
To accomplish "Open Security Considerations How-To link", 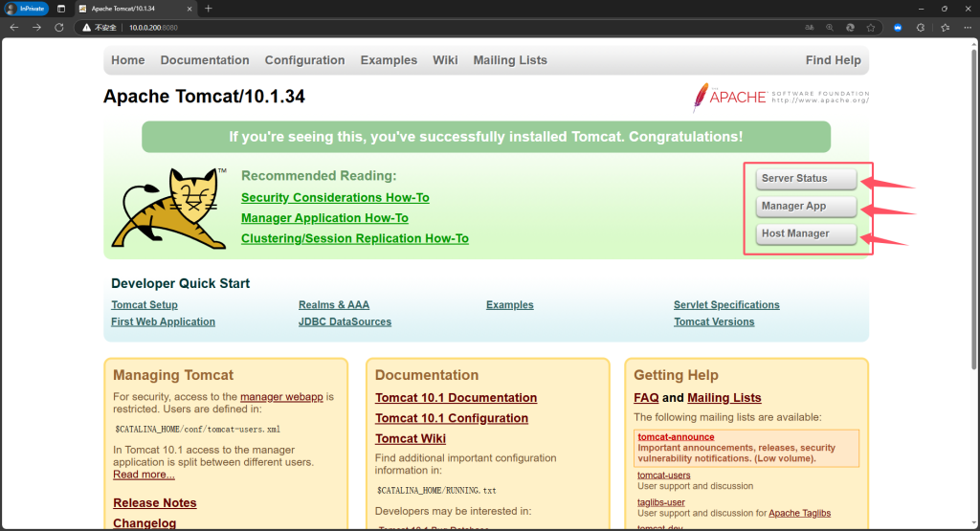I will 335,198.
